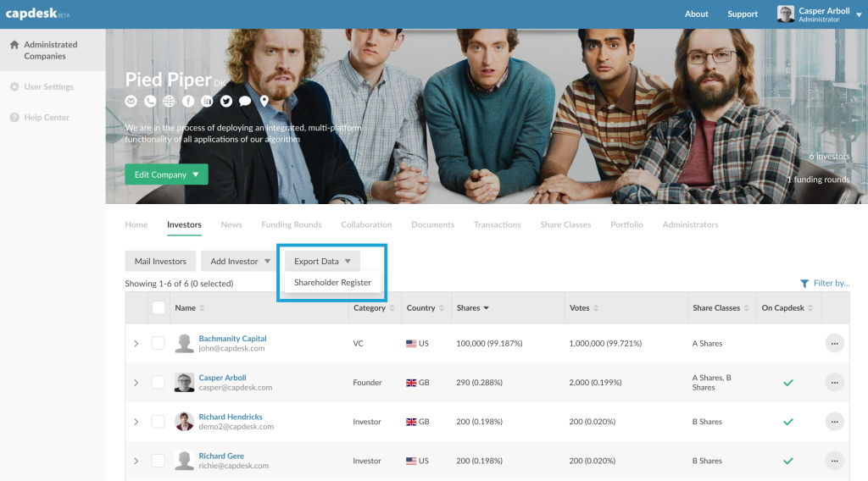Image resolution: width=868 pixels, height=481 pixels.
Task: Open the Bachmanity Capital investor link
Action: [232, 339]
